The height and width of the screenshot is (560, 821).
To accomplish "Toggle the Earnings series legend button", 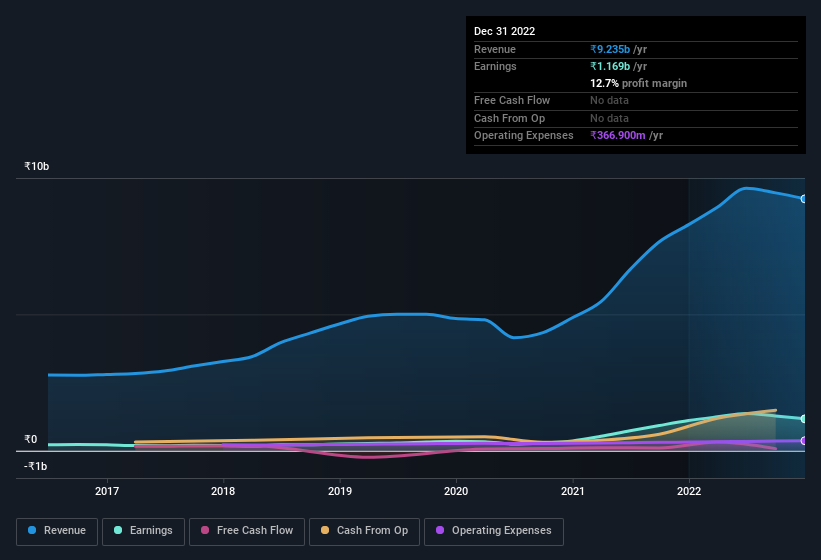I will [143, 531].
